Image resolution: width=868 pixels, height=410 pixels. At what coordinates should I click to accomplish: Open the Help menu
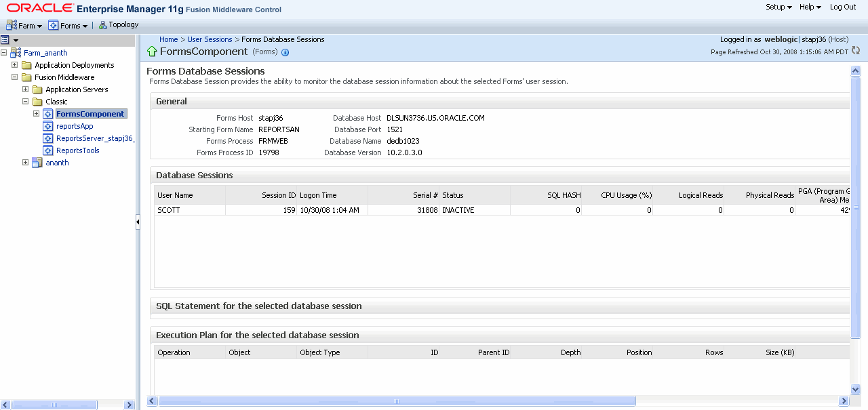coord(810,7)
